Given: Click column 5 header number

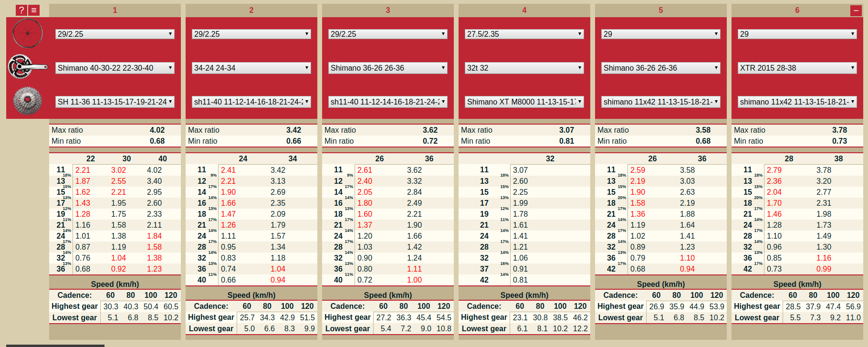Looking at the screenshot, I should click(660, 10).
